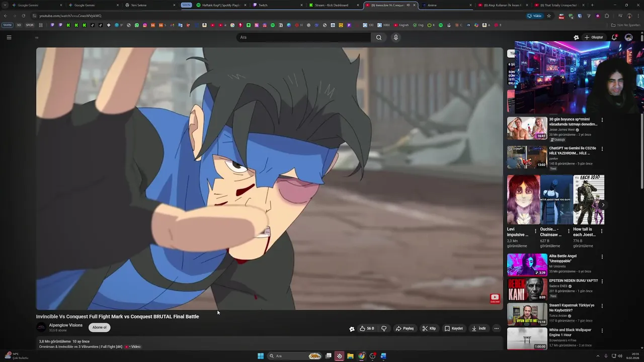Image resolution: width=644 pixels, height=362 pixels.
Task: Switch to the Stream - Kick Dashboard tab
Action: click(334, 5)
